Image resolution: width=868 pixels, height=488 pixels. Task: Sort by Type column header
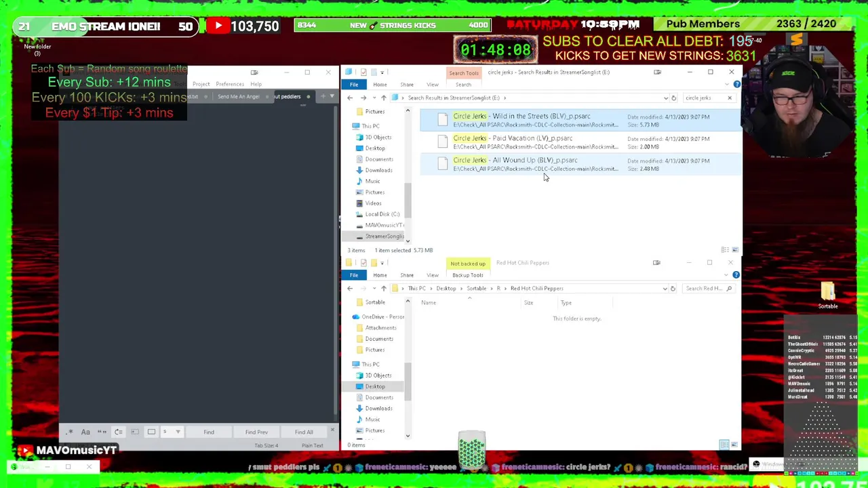(x=566, y=302)
